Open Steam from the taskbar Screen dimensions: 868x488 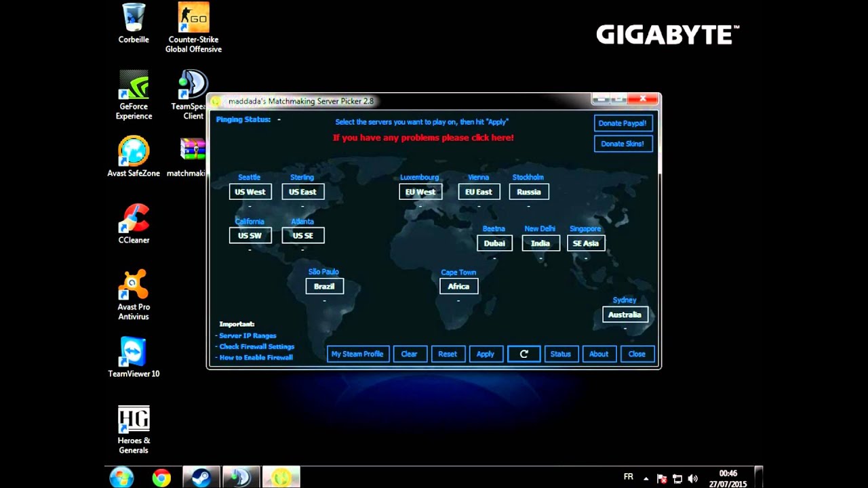[x=201, y=478]
